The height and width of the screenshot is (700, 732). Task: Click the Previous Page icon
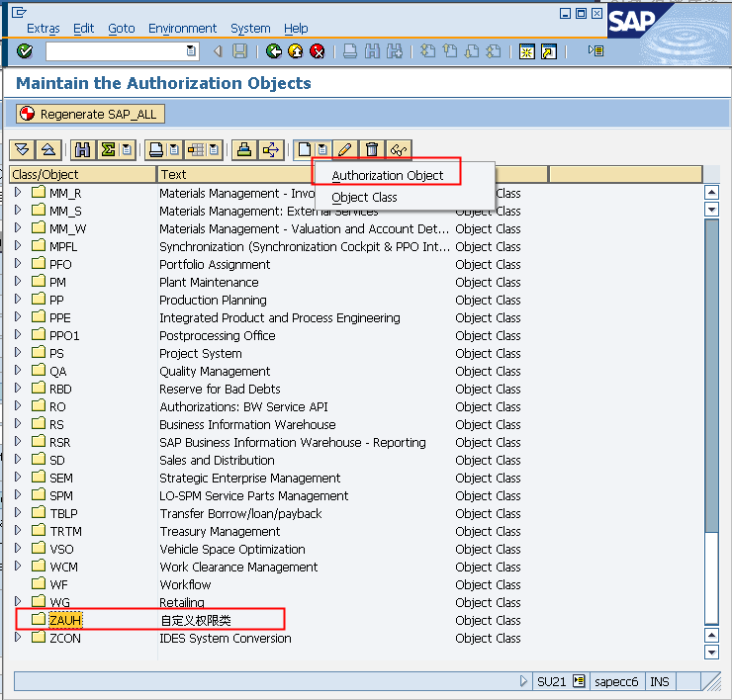(449, 50)
